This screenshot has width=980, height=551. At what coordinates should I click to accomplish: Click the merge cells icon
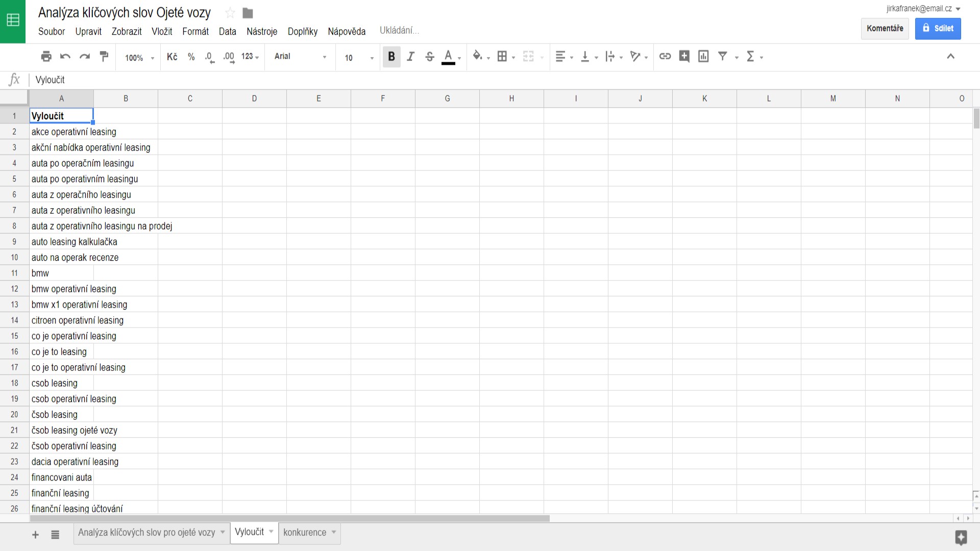528,57
